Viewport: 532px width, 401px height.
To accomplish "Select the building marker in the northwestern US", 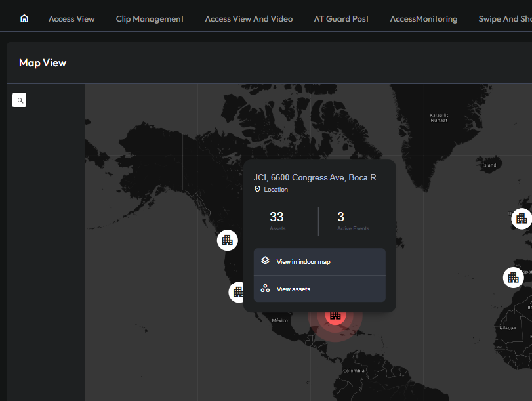I will pos(227,240).
